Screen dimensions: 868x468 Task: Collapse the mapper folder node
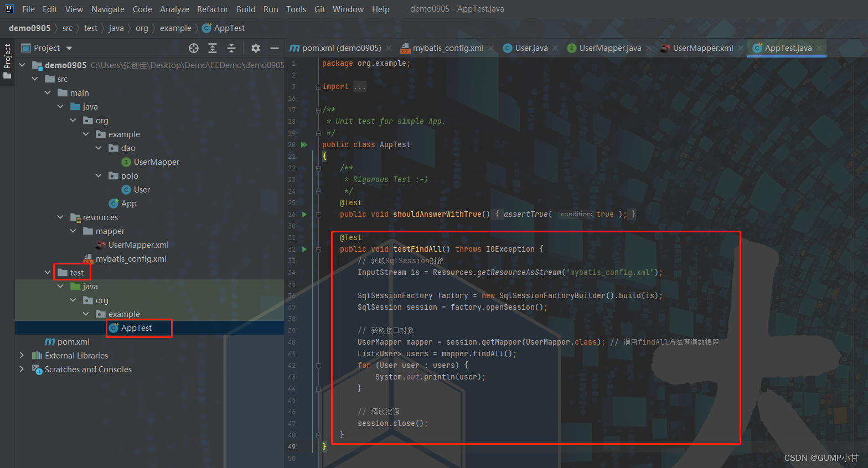(x=73, y=231)
